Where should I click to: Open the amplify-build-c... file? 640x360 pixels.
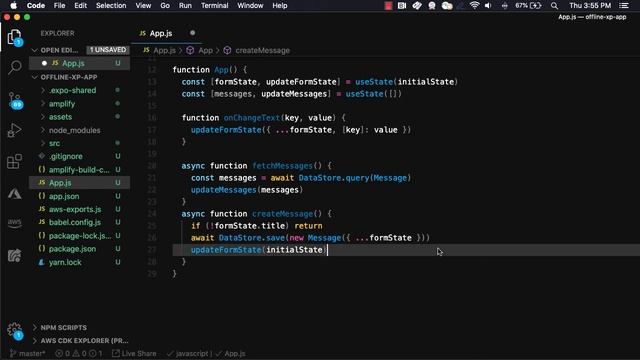click(80, 169)
